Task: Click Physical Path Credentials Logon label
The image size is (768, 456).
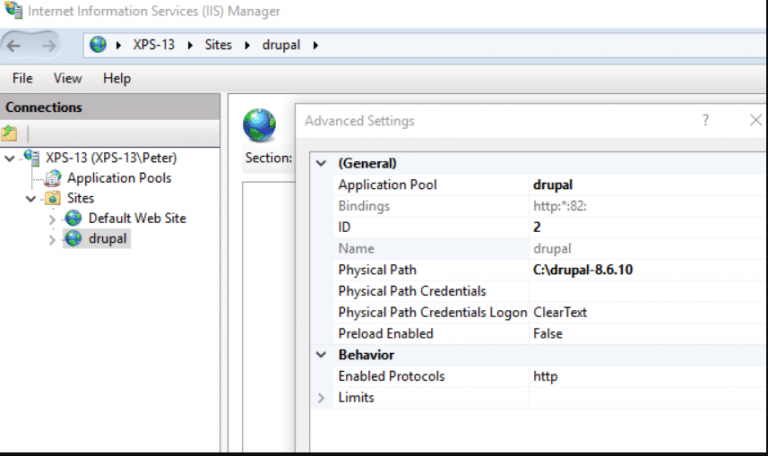Action: coord(432,312)
